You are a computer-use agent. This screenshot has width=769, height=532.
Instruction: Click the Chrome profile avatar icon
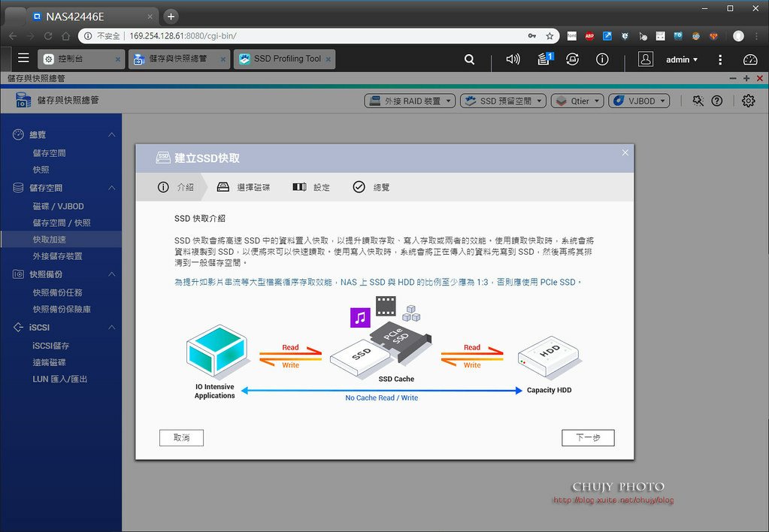click(x=739, y=36)
